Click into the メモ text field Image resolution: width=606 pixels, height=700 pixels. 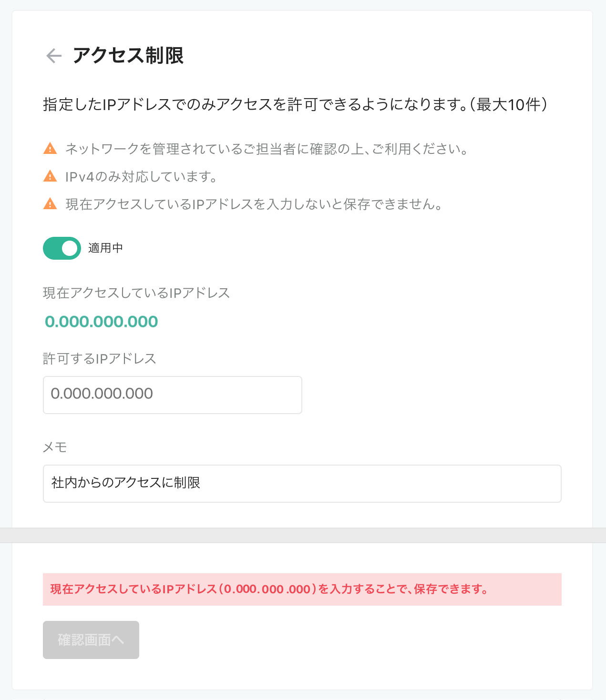pyautogui.click(x=302, y=484)
